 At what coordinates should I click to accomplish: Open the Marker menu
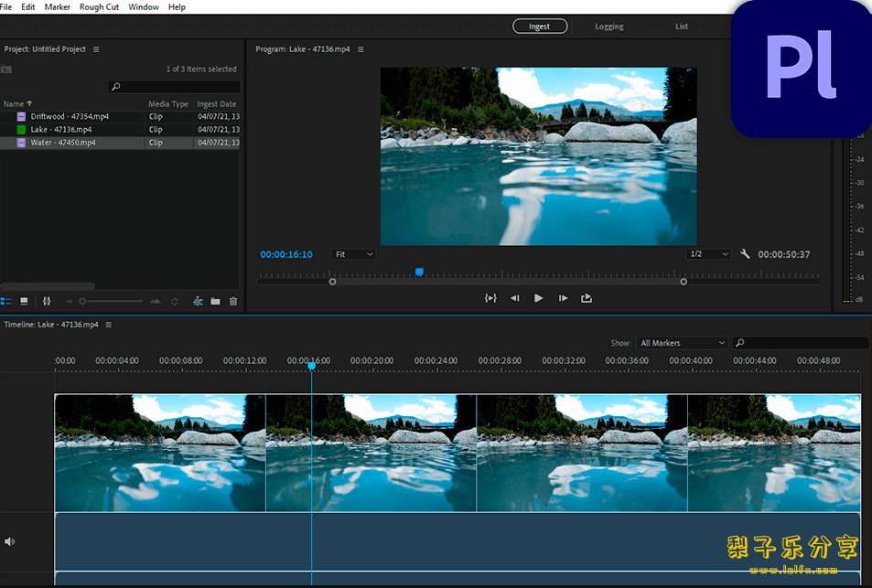[58, 7]
